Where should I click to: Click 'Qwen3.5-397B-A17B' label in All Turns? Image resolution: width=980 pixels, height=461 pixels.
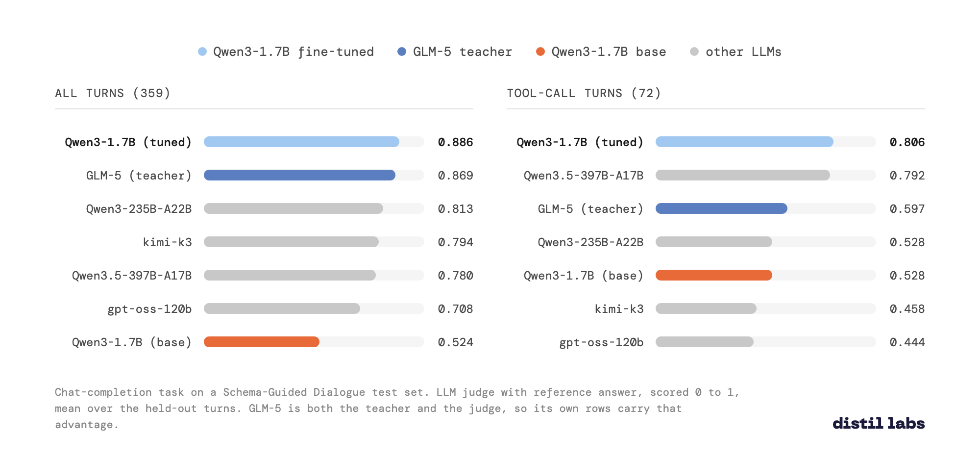coord(132,276)
